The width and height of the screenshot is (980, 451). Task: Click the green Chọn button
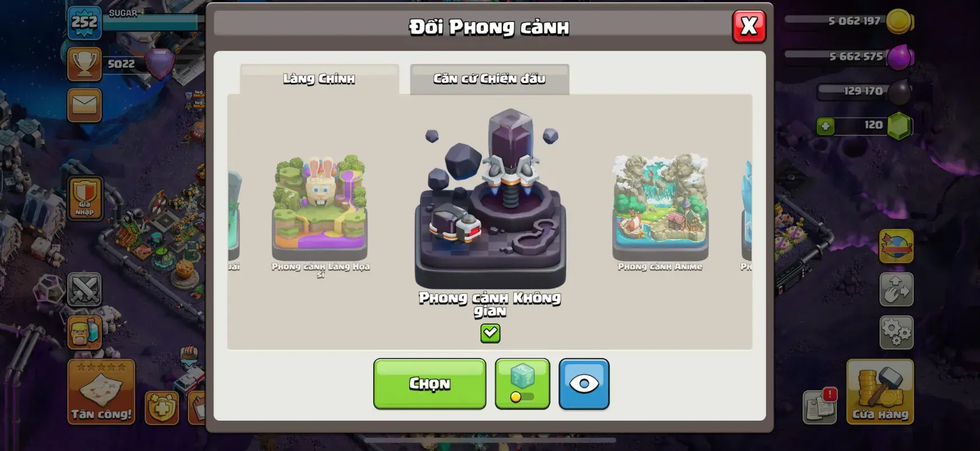point(429,384)
